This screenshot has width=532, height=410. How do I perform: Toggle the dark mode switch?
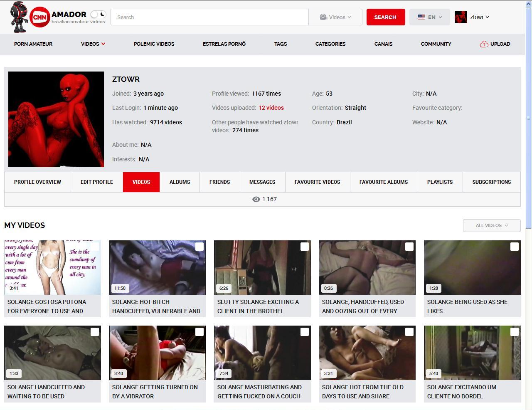tap(99, 15)
